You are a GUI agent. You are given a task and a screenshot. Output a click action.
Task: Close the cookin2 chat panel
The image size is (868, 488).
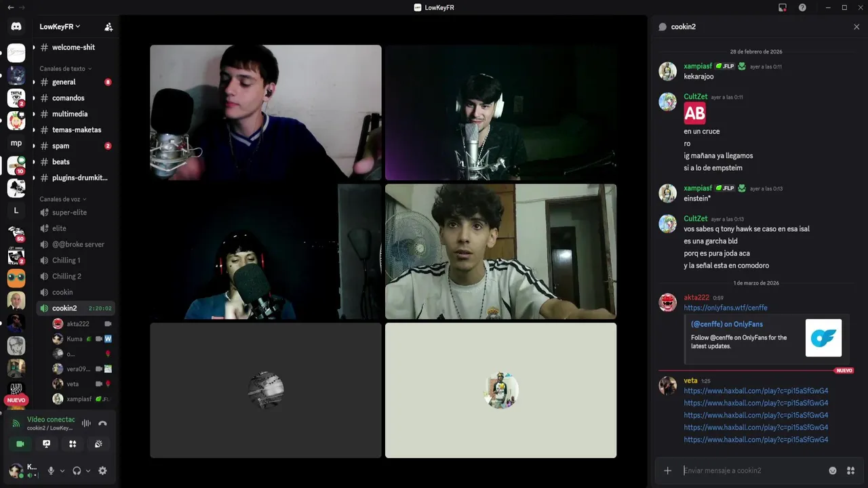point(856,27)
